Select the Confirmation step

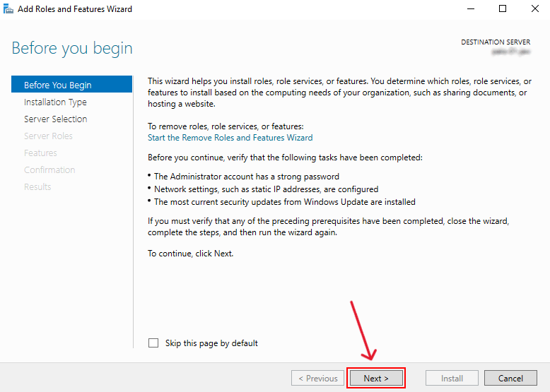point(49,170)
